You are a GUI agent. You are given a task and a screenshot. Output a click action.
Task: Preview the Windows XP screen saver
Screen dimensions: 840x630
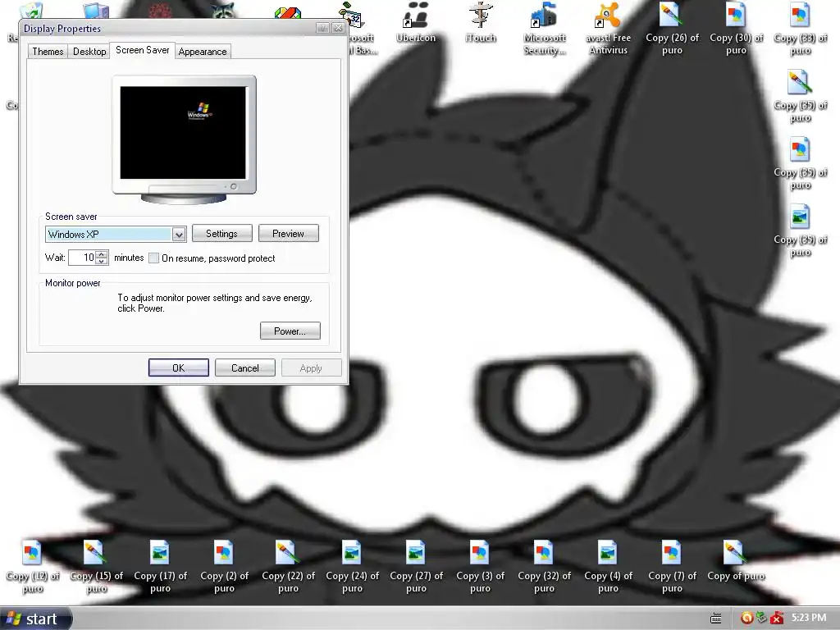click(288, 234)
